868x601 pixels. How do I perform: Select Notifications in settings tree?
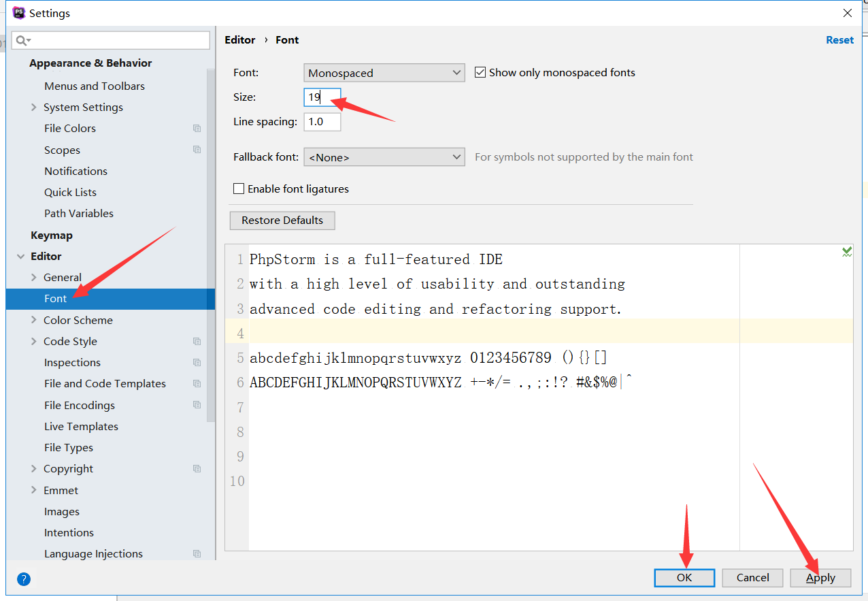pos(76,171)
